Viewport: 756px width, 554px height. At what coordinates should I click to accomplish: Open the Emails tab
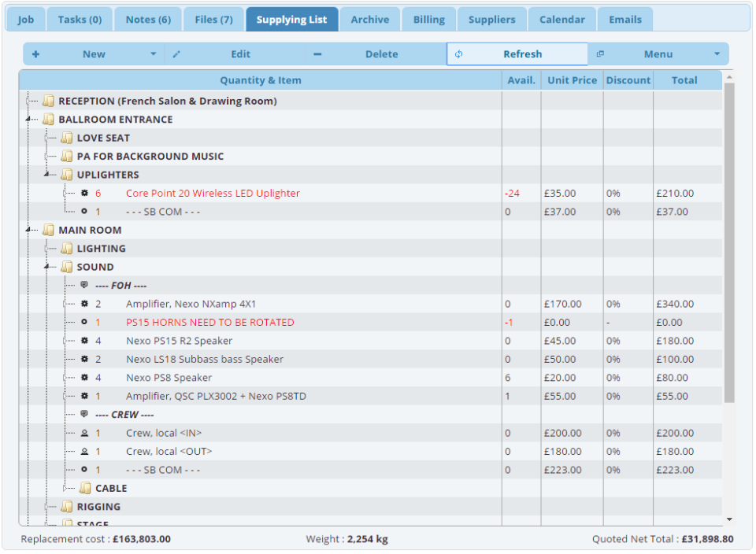(624, 19)
